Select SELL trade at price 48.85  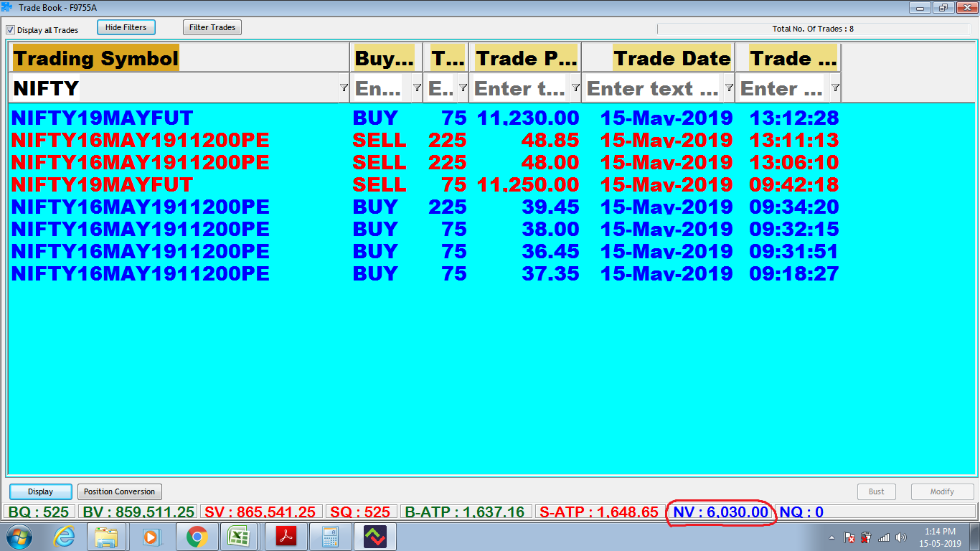425,140
